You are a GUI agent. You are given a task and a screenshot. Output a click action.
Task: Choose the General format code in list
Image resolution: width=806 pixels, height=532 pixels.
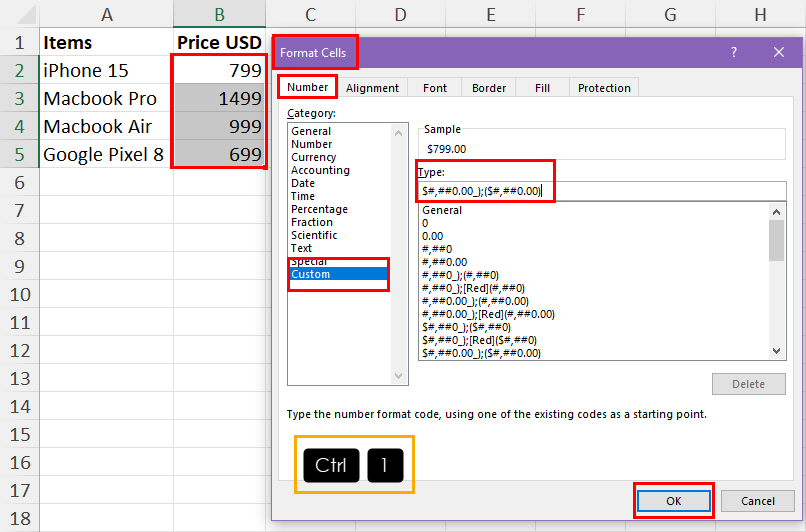pyautogui.click(x=442, y=210)
